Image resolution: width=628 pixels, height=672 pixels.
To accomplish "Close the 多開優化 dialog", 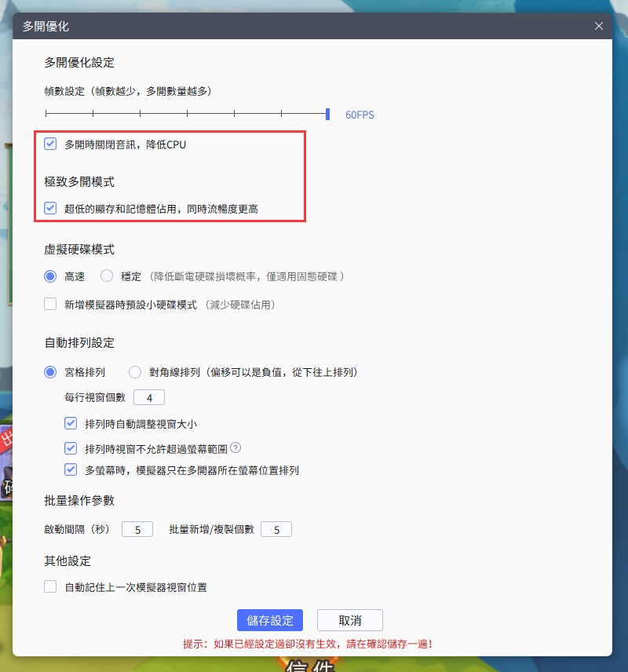I will [598, 26].
